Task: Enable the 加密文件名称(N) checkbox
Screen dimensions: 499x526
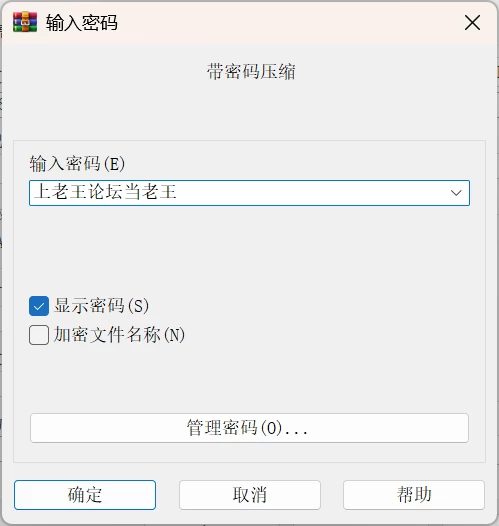Action: click(39, 334)
